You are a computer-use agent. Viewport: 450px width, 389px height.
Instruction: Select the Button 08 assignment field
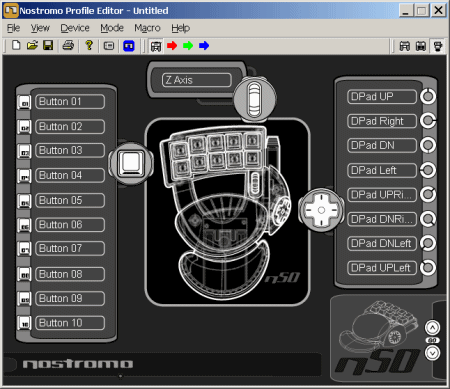tap(70, 274)
